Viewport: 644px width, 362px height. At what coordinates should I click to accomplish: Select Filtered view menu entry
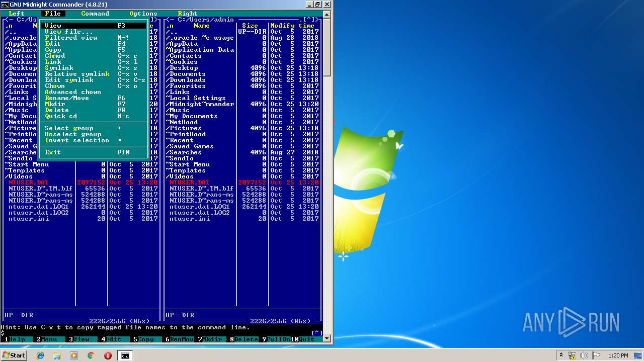click(93, 38)
